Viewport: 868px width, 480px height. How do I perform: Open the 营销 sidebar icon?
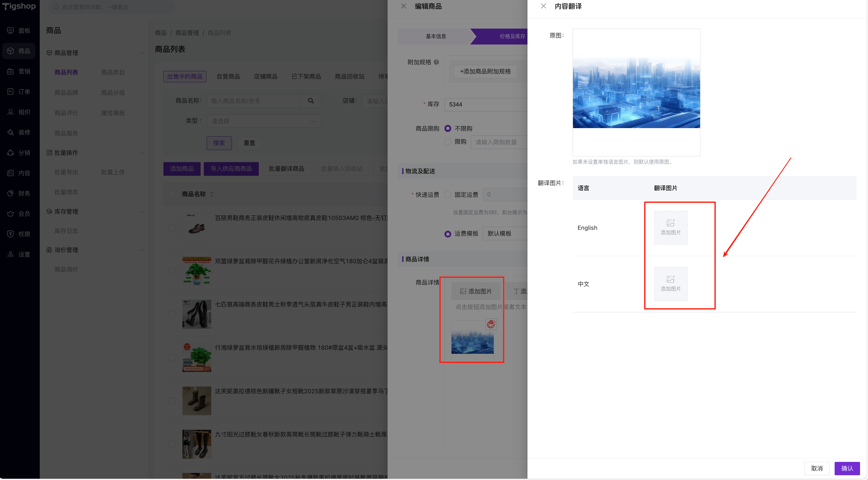(x=10, y=72)
